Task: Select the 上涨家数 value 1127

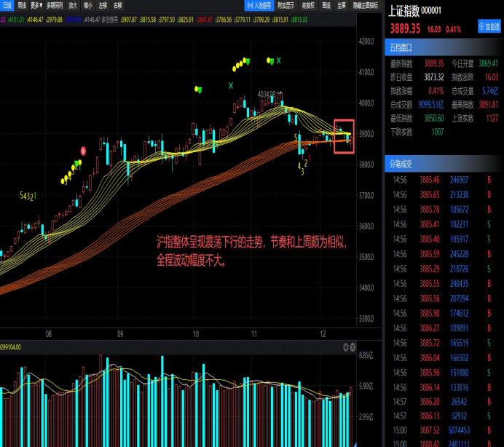Action: [492, 118]
